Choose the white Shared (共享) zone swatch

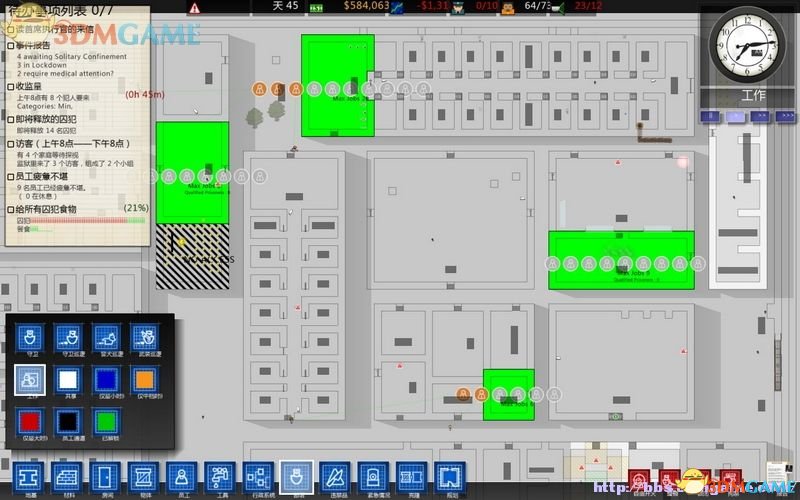68,380
